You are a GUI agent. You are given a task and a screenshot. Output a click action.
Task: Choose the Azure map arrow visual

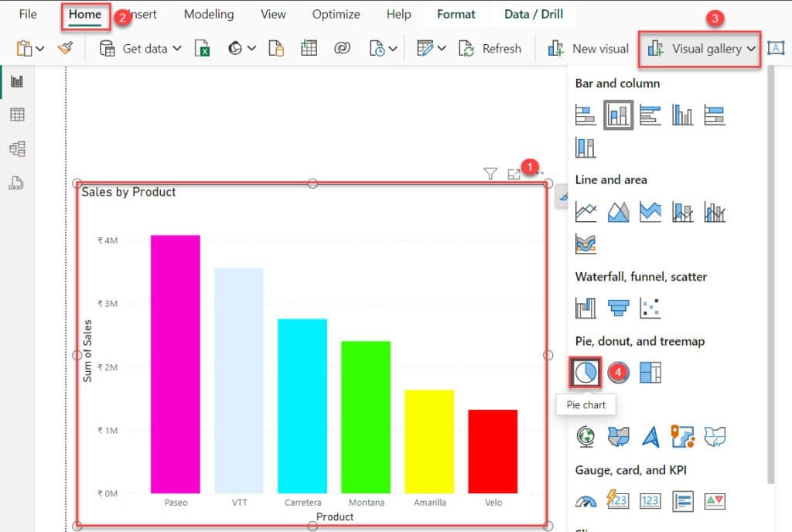pyautogui.click(x=650, y=437)
